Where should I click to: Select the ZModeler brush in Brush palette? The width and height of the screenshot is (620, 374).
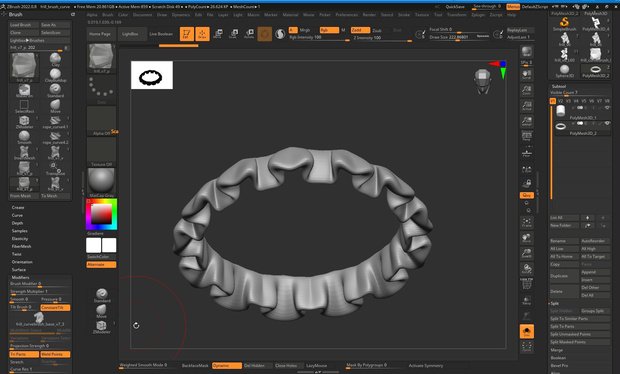pos(24,122)
